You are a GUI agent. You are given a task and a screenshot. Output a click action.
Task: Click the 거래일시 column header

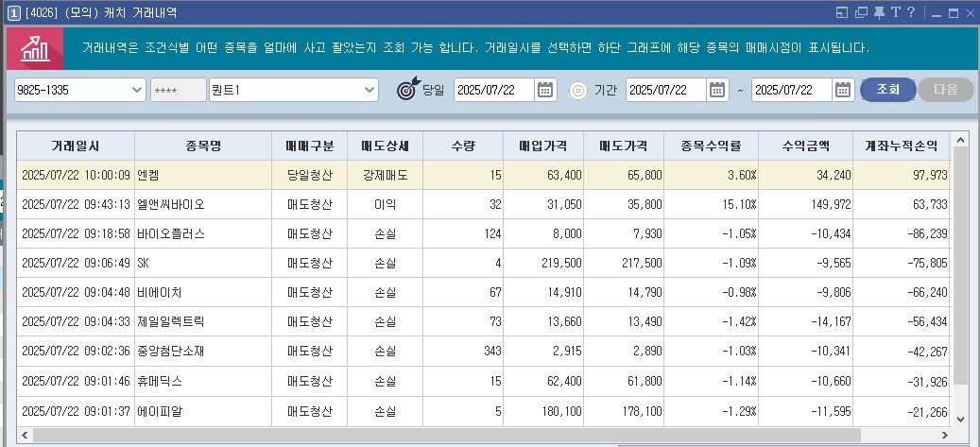tap(76, 146)
